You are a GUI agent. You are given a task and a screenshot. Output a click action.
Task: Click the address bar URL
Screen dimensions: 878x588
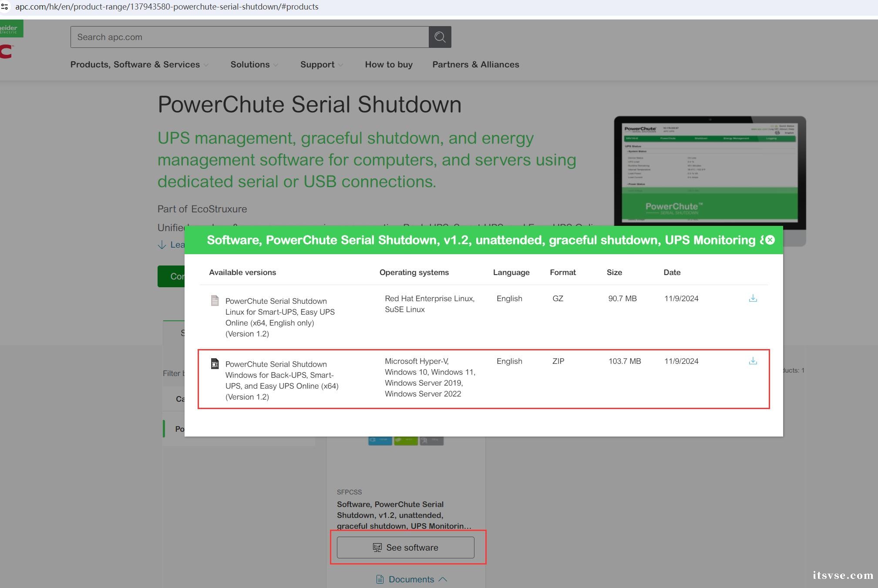tap(167, 7)
